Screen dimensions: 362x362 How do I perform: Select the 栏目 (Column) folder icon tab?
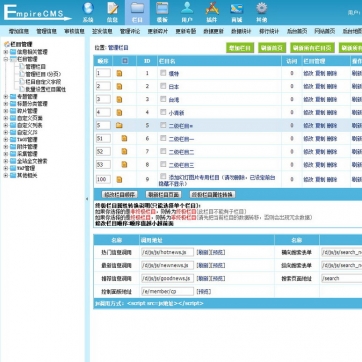point(137,12)
